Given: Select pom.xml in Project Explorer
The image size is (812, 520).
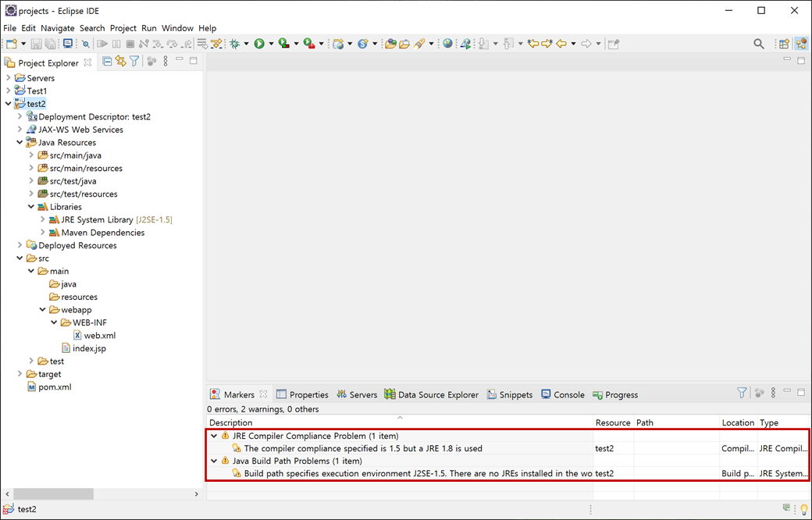Looking at the screenshot, I should point(49,387).
